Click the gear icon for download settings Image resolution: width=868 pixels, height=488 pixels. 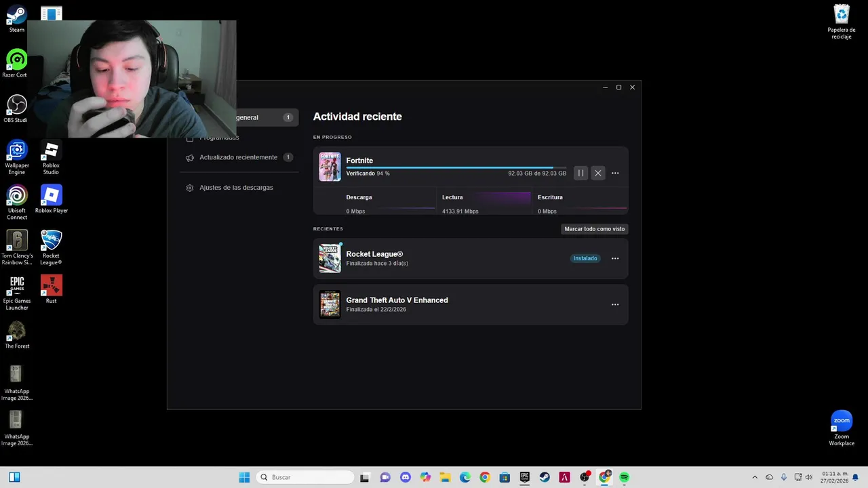coord(190,188)
